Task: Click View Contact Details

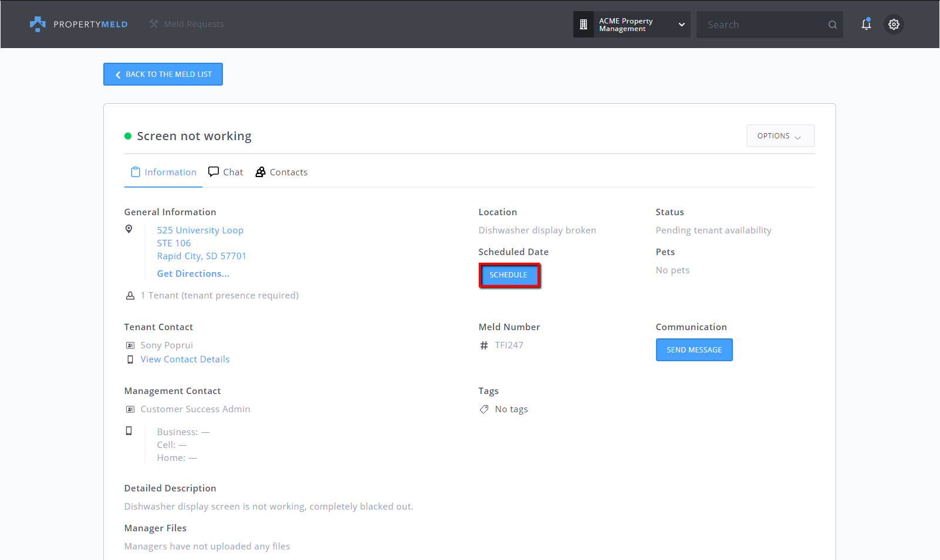Action: pos(185,359)
